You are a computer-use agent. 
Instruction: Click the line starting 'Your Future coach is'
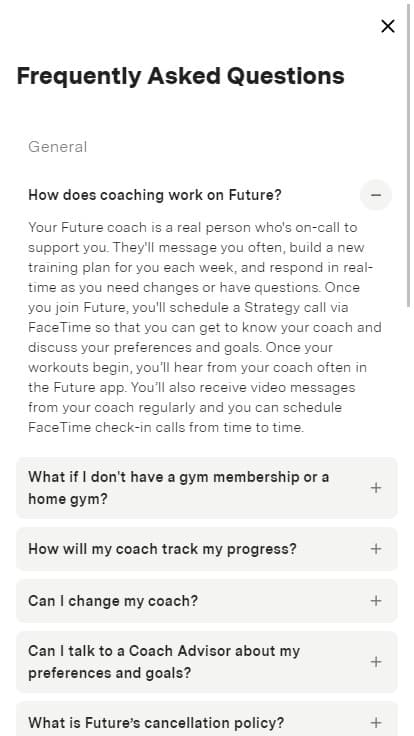tap(192, 227)
